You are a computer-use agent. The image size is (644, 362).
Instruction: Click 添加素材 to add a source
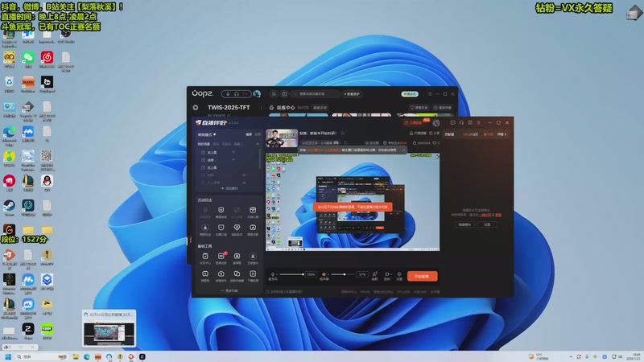pos(229,188)
